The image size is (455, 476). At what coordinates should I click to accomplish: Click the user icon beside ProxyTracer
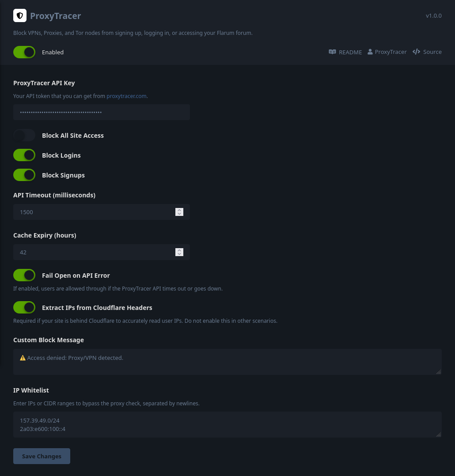370,52
